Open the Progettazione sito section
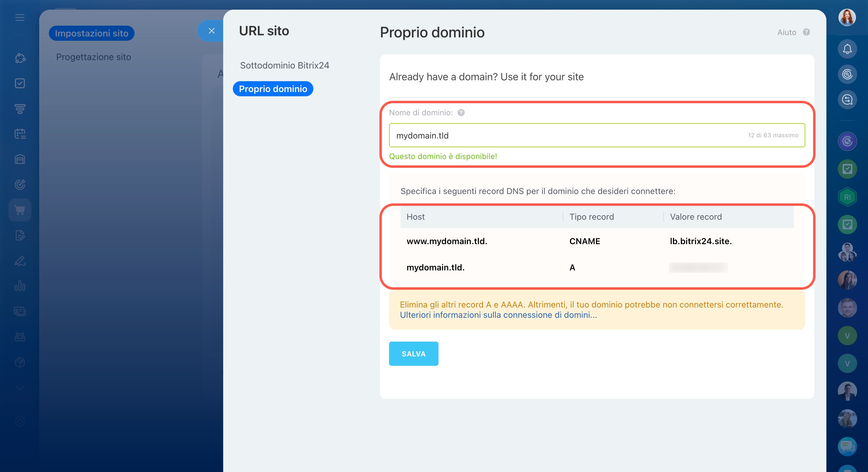868x472 pixels. pos(93,57)
